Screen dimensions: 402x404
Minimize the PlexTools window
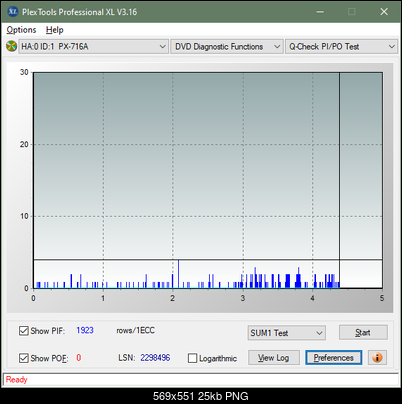(320, 12)
